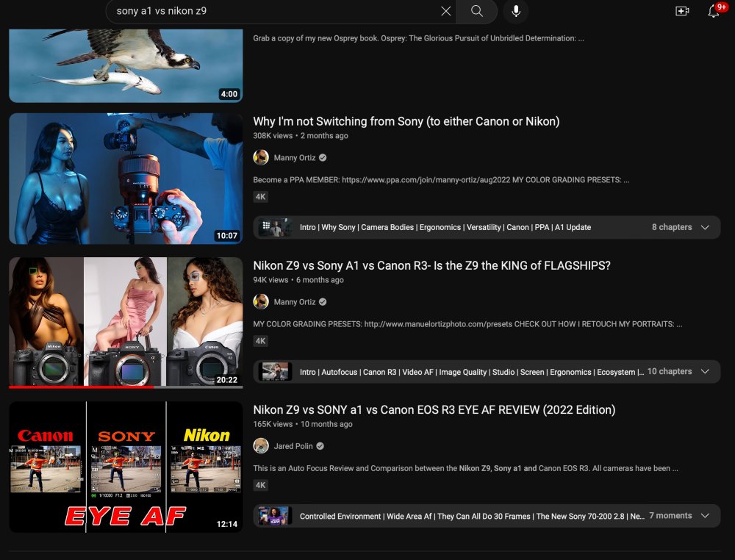Viewport: 735px width, 560px height.
Task: Click the 'MY COLOR GRADING PRESETS' description under 94K views
Action: click(x=467, y=324)
